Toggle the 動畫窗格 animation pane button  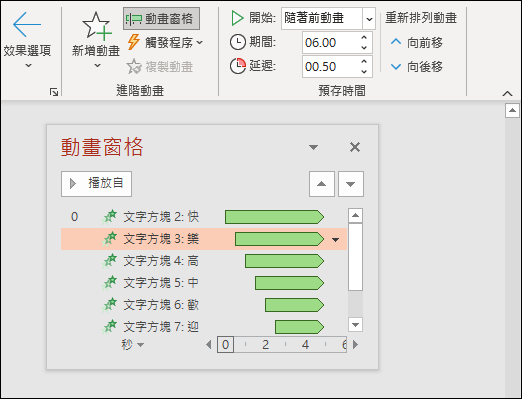pos(162,18)
